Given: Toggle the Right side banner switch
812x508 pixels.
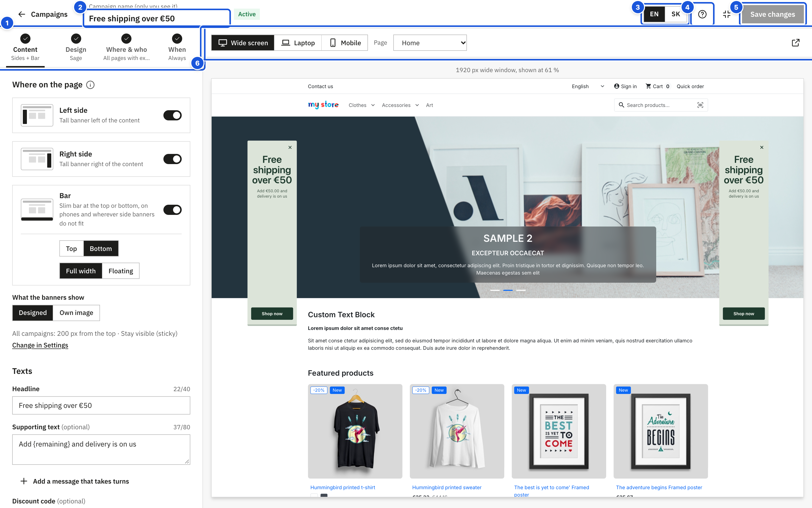Looking at the screenshot, I should coord(173,159).
